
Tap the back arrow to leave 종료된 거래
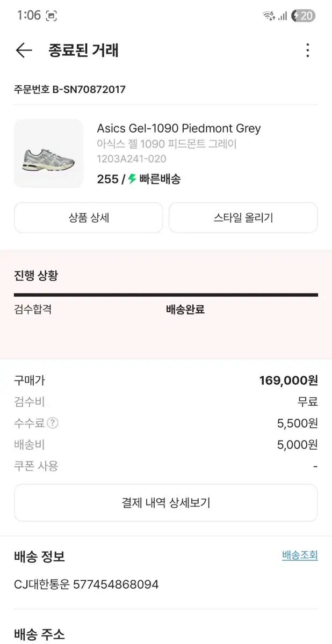coord(24,50)
